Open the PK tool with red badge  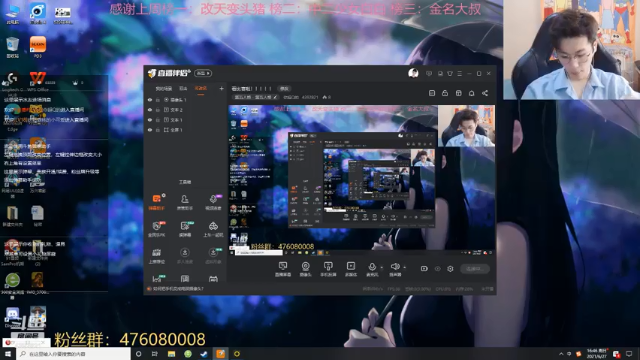(x=156, y=229)
